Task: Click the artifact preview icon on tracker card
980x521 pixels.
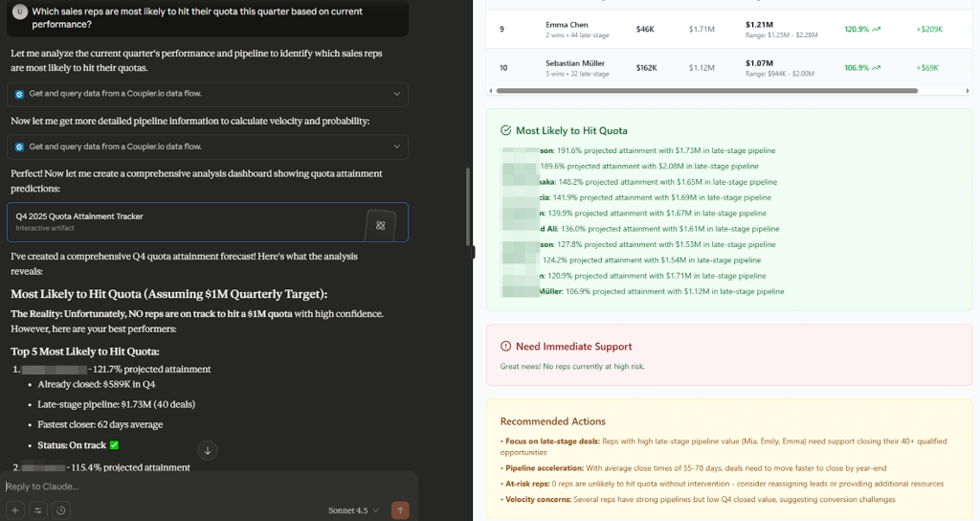Action: 381,225
